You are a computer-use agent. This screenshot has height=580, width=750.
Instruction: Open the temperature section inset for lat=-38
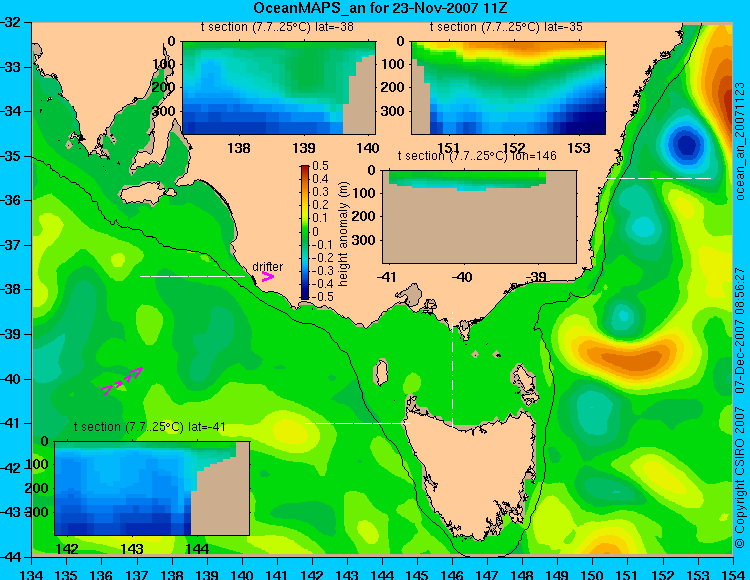279,88
